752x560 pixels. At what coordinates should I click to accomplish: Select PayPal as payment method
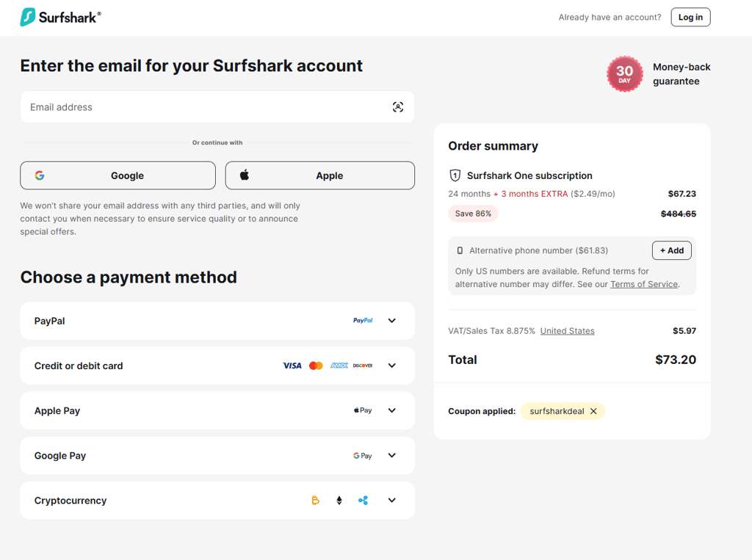217,321
